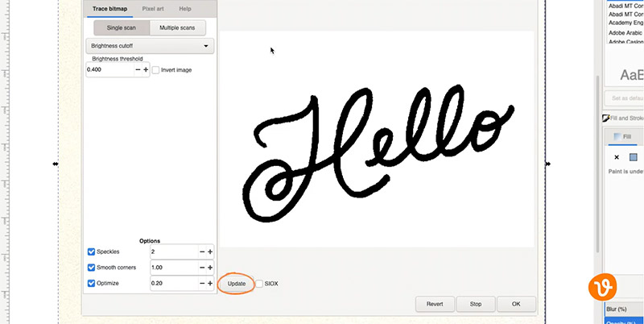Switch to the Trace bitmap tab
This screenshot has height=324, width=644.
tap(109, 9)
